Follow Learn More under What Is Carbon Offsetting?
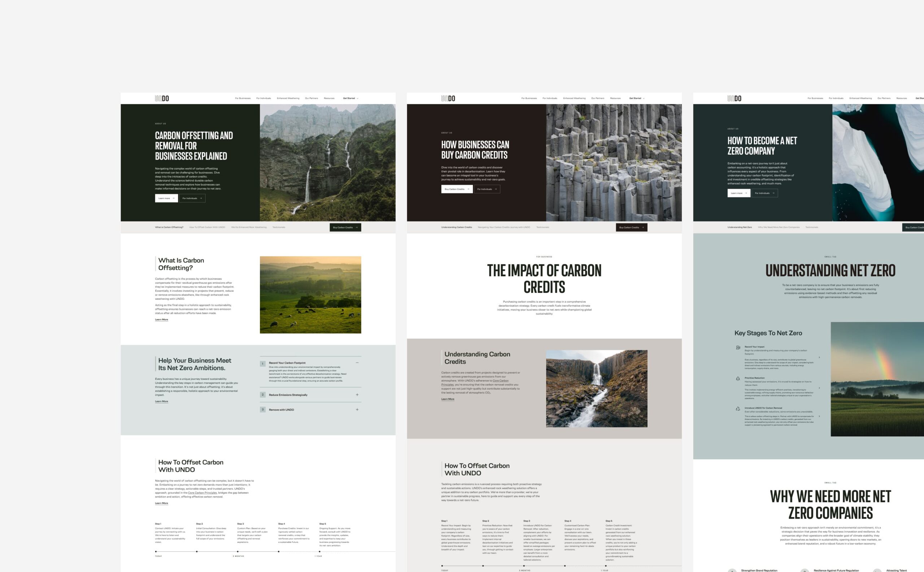924x572 pixels. pos(162,320)
